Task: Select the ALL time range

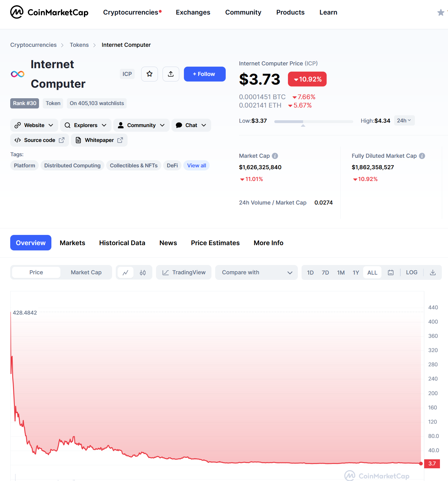Action: (x=372, y=272)
